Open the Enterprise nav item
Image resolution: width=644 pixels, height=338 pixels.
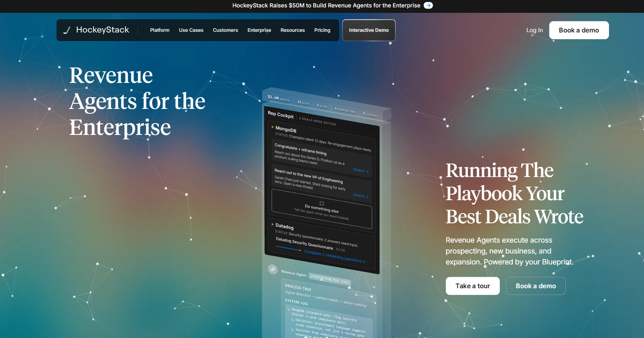(259, 30)
